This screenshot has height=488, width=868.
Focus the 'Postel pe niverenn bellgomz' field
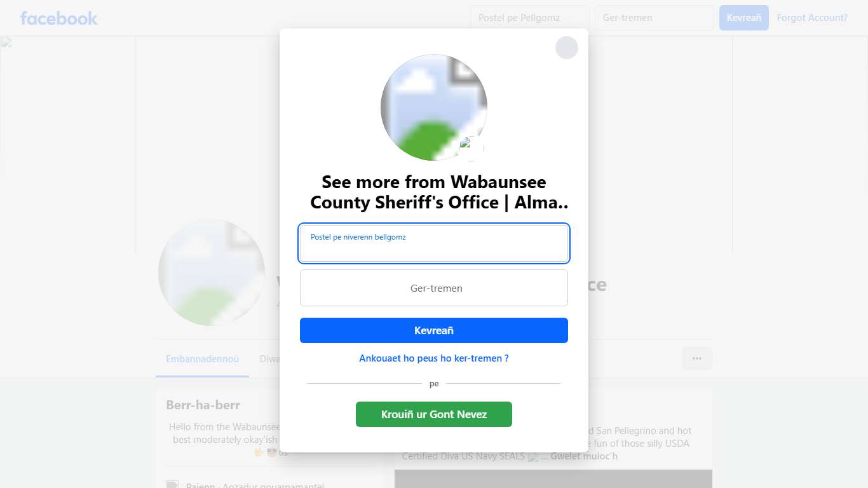click(x=434, y=243)
